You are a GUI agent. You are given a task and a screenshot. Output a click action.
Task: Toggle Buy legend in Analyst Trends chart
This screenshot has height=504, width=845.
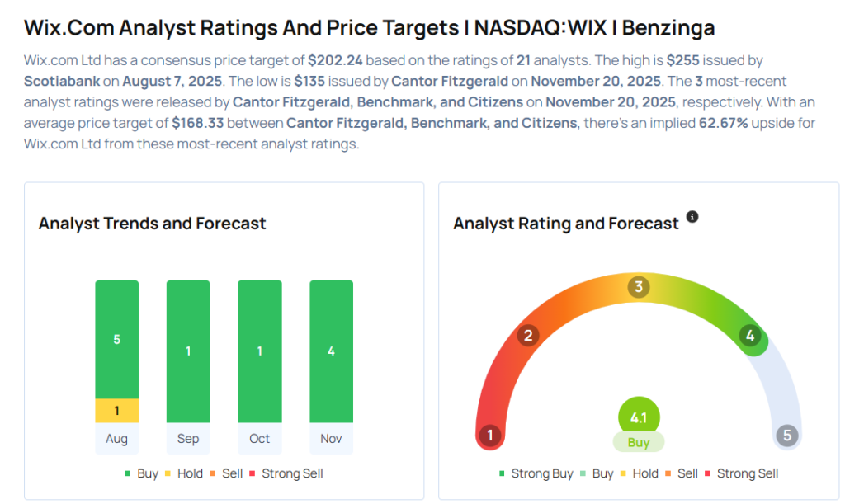pyautogui.click(x=144, y=473)
